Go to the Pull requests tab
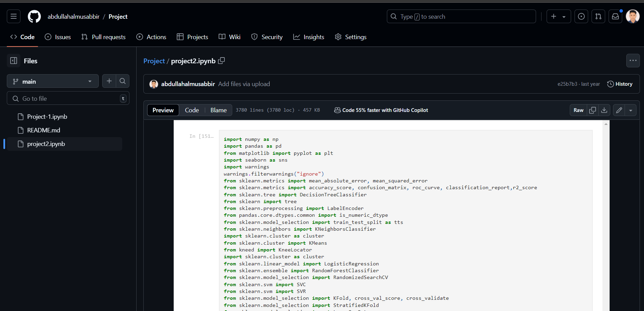 click(x=104, y=37)
